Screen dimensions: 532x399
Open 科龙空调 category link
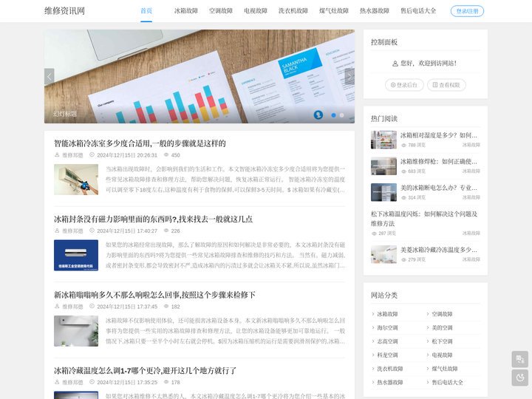387,355
